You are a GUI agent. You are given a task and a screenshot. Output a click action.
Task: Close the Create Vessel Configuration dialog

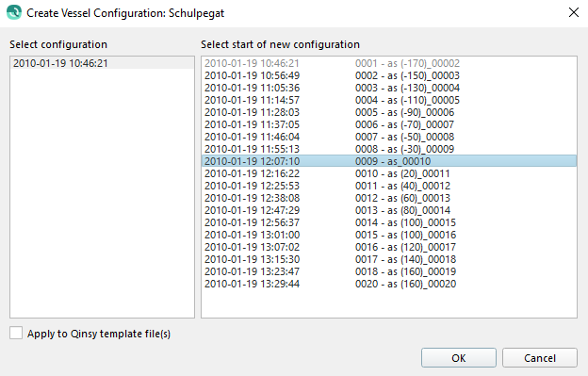coord(573,12)
